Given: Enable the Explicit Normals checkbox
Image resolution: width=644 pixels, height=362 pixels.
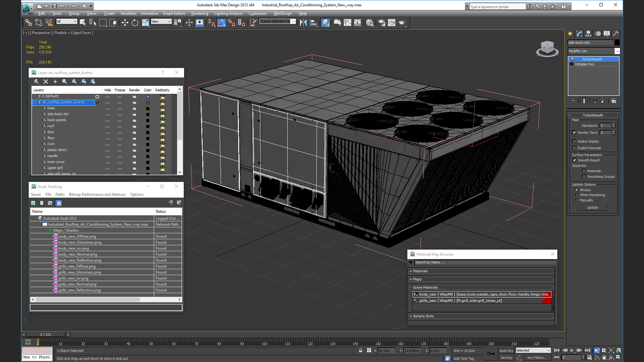Looking at the screenshot, I should pos(574,148).
